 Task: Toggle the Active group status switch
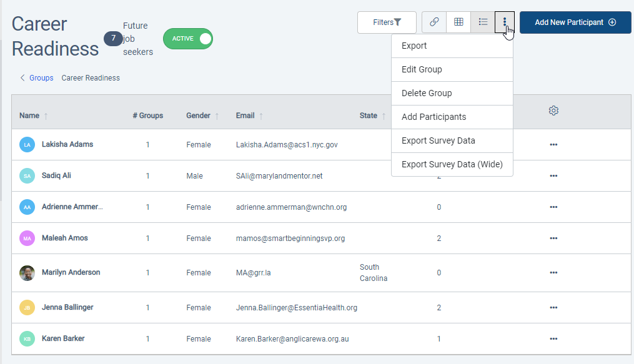(x=188, y=39)
